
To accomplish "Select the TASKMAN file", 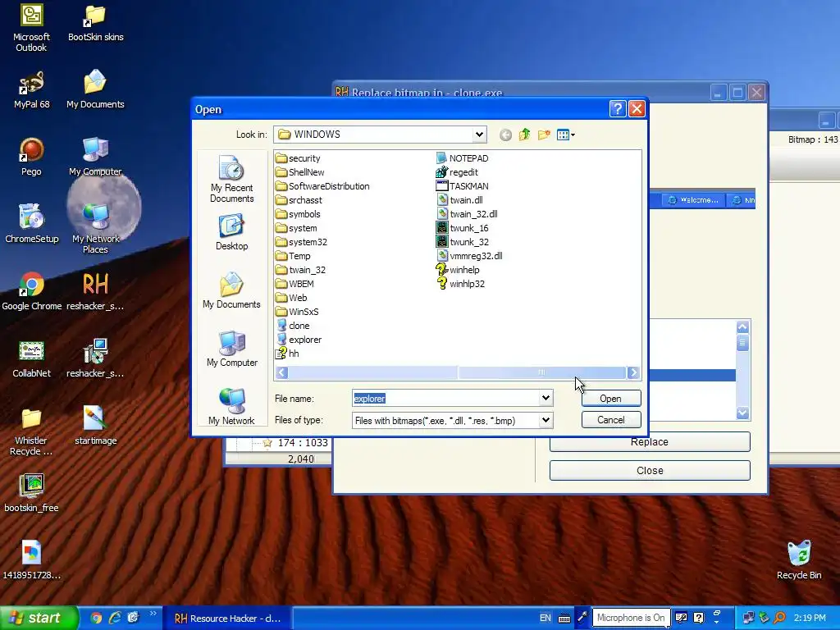I will (x=463, y=186).
